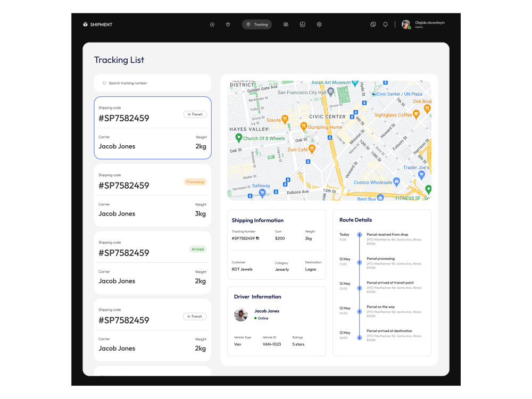Viewport: 532px width, 399px height.
Task: Click the Processing status badge
Action: click(195, 182)
